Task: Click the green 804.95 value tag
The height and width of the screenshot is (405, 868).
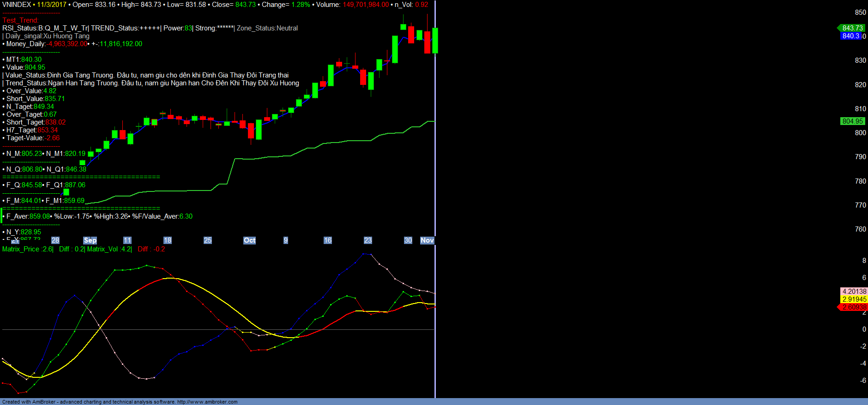Action: [852, 121]
